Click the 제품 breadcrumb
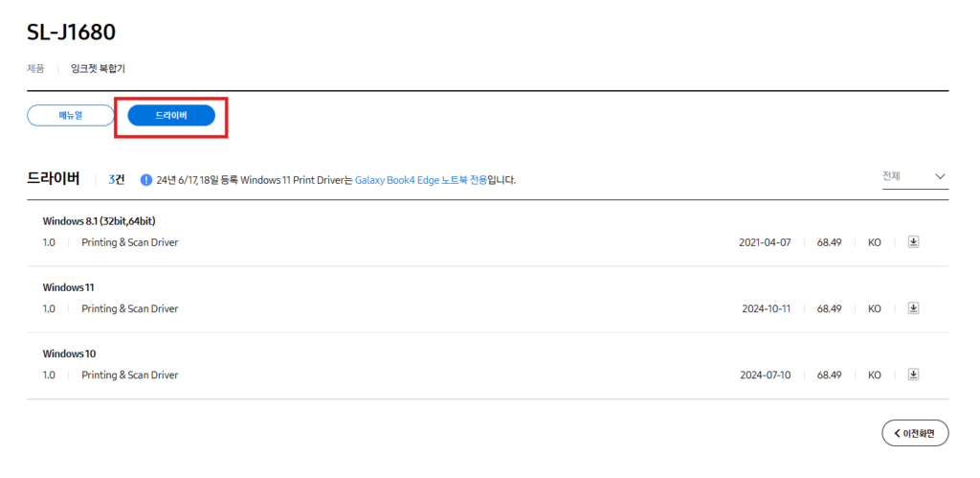Image resolution: width=980 pixels, height=478 pixels. point(35,69)
